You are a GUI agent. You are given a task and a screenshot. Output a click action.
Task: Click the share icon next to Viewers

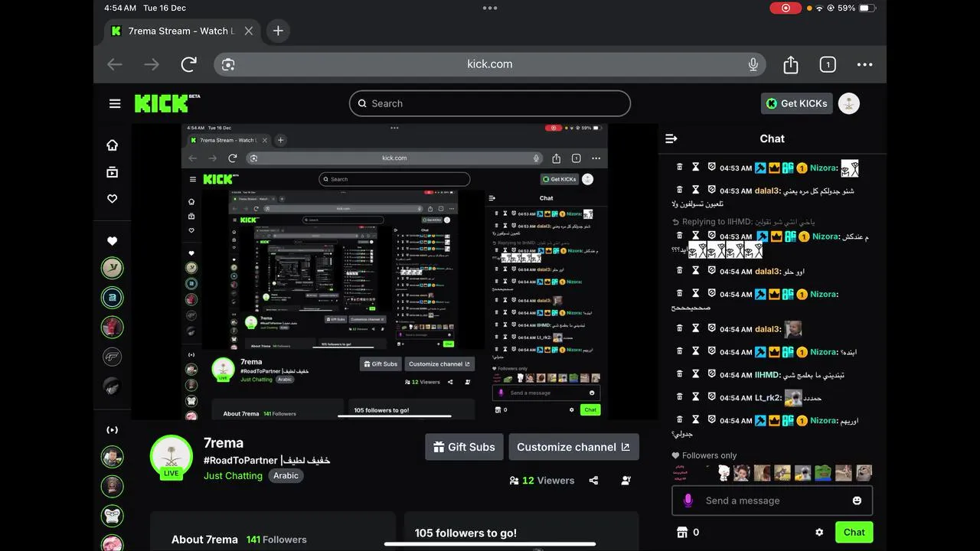593,481
